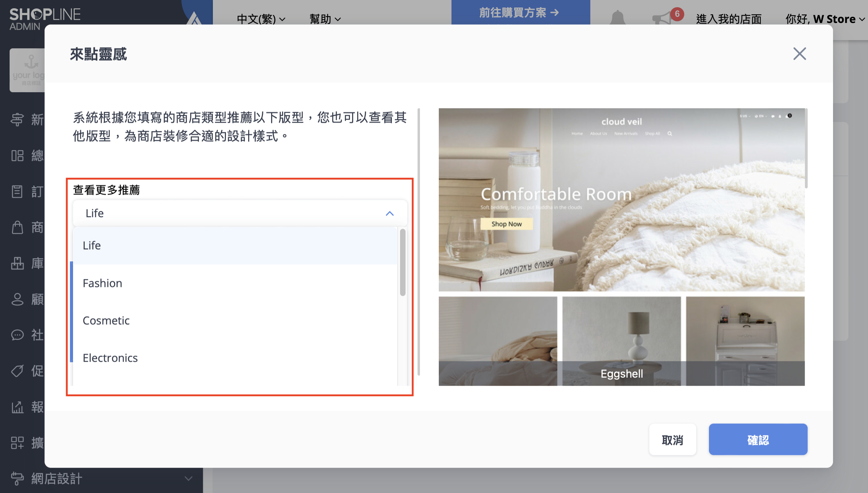Open the price tag promotions icon
Image resolution: width=868 pixels, height=493 pixels.
17,371
